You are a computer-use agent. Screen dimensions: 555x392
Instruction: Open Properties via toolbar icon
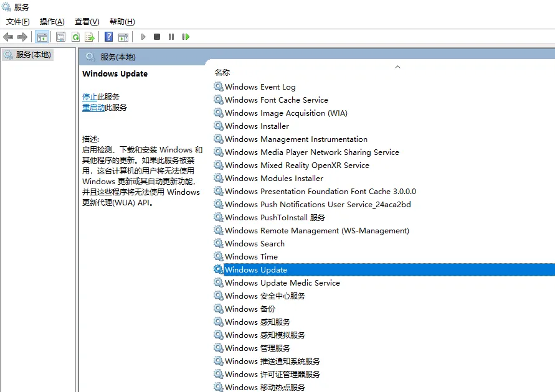coord(60,37)
